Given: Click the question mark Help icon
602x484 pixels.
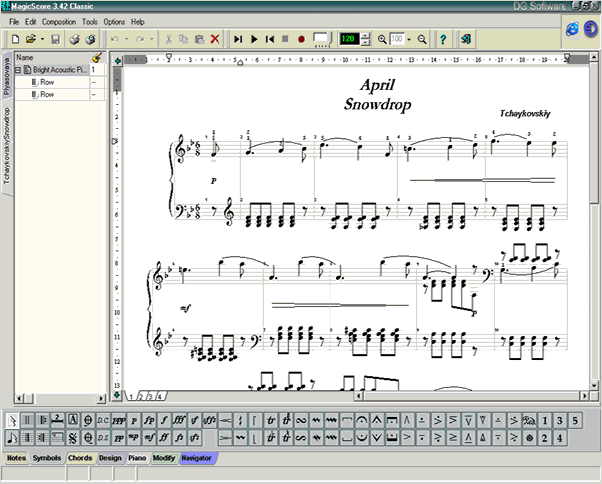Looking at the screenshot, I should tap(443, 39).
